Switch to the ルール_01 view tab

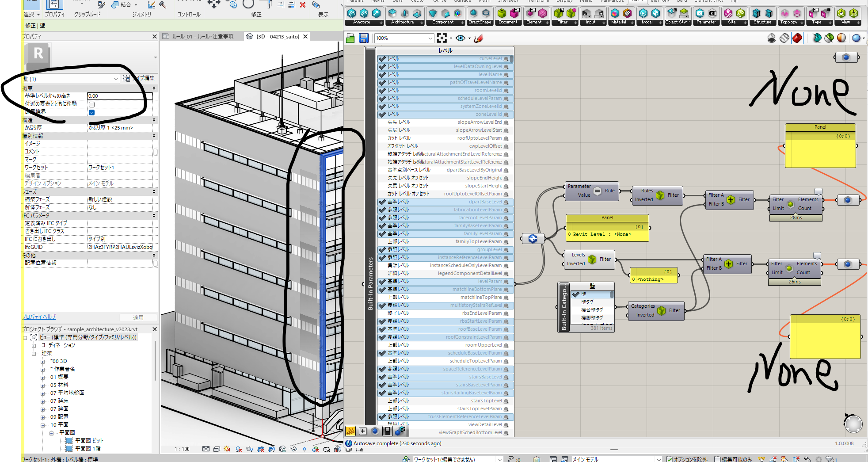coord(202,36)
